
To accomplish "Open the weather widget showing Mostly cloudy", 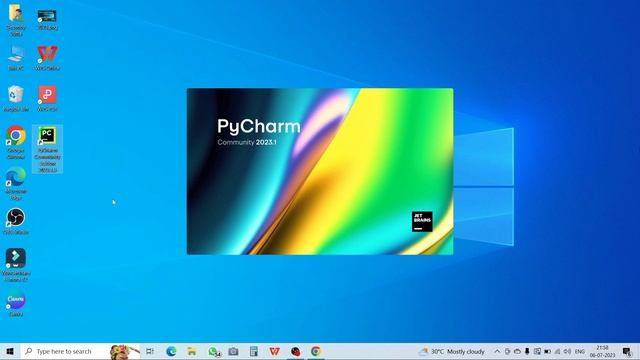I will pyautogui.click(x=452, y=351).
